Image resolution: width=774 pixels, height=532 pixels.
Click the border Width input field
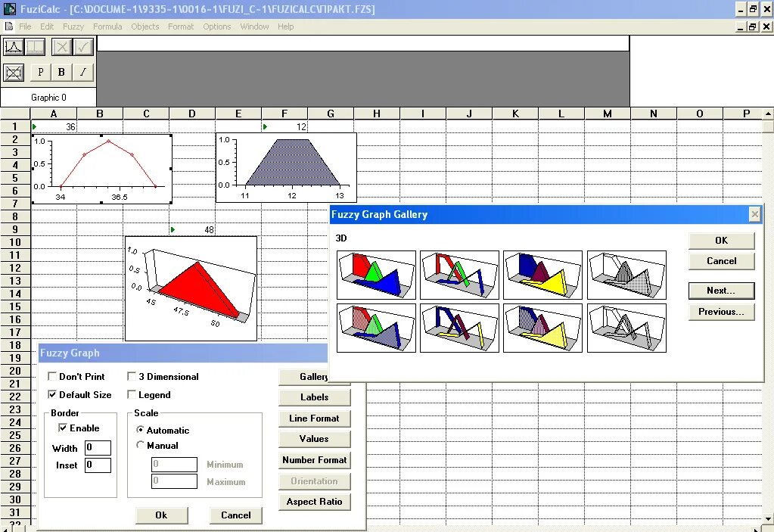tap(98, 448)
